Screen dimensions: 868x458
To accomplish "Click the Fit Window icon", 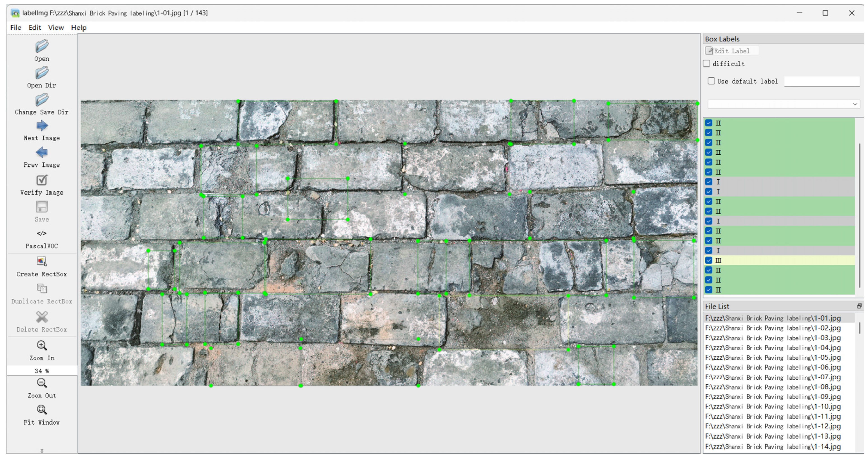I will coord(42,410).
